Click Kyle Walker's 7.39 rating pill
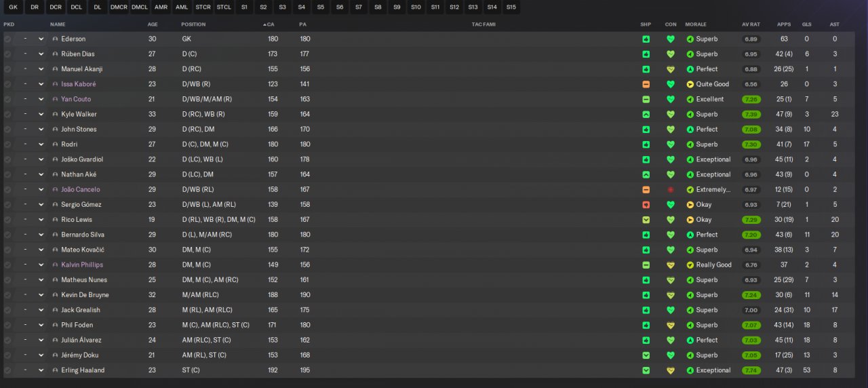Image resolution: width=868 pixels, height=388 pixels. click(x=751, y=115)
